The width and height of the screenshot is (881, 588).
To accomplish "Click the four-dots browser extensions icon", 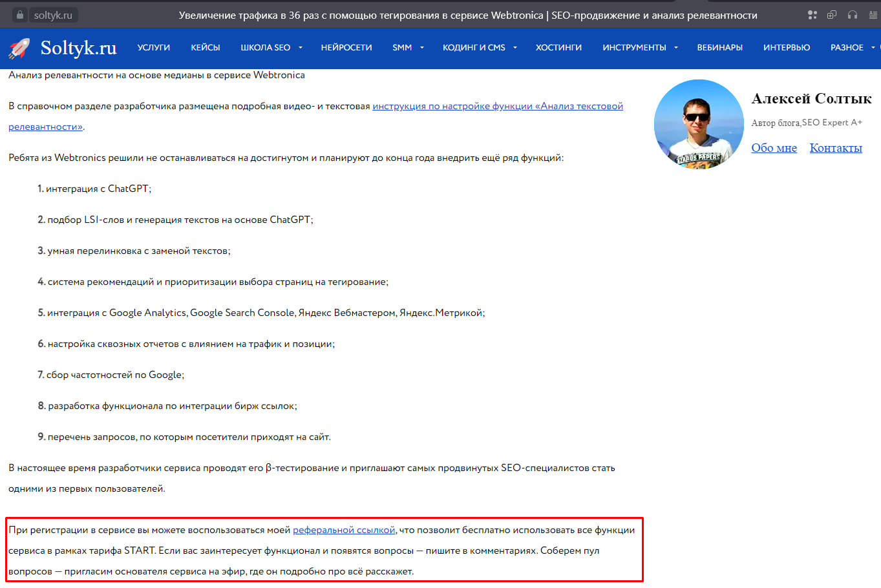I will [812, 15].
